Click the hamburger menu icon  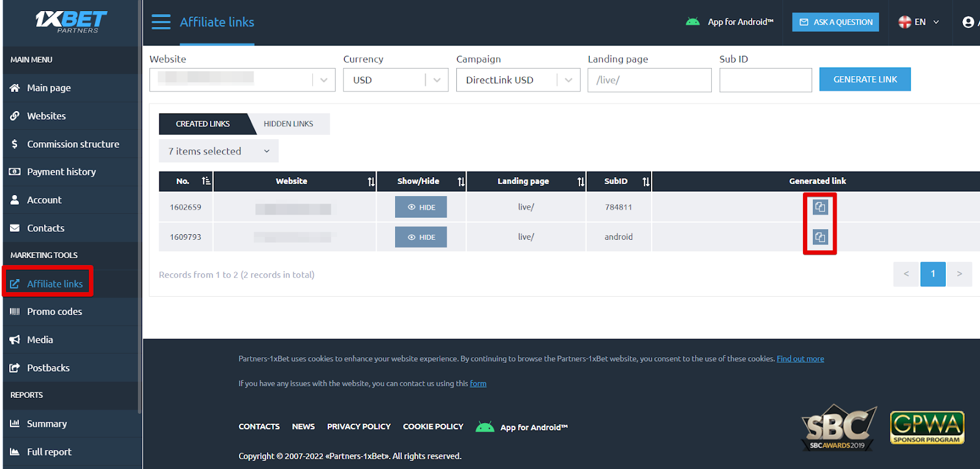pyautogui.click(x=161, y=22)
